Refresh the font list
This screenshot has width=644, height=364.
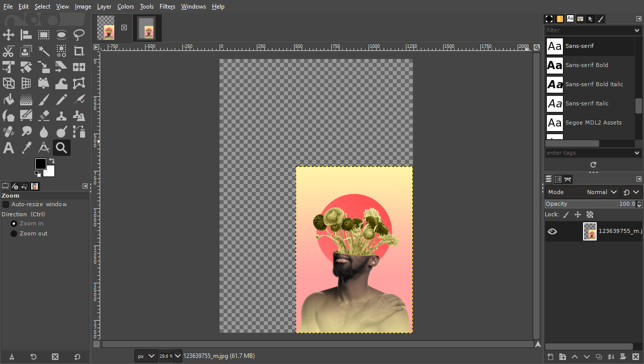pyautogui.click(x=593, y=165)
